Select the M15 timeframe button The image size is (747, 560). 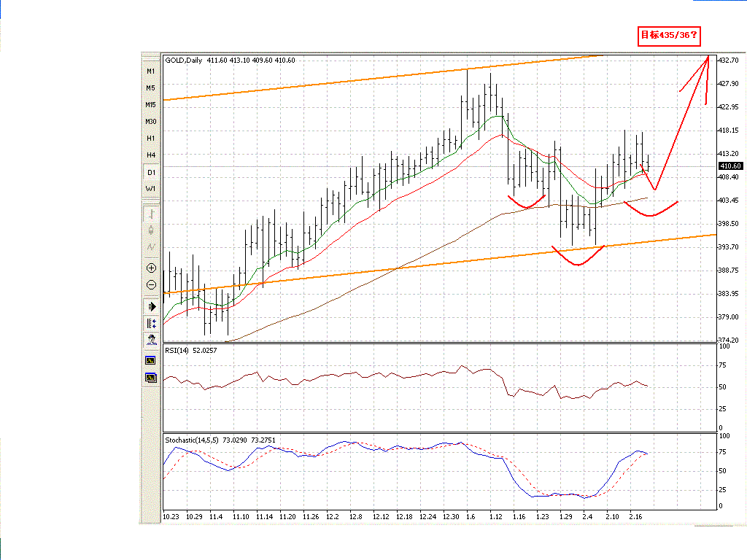pos(151,105)
